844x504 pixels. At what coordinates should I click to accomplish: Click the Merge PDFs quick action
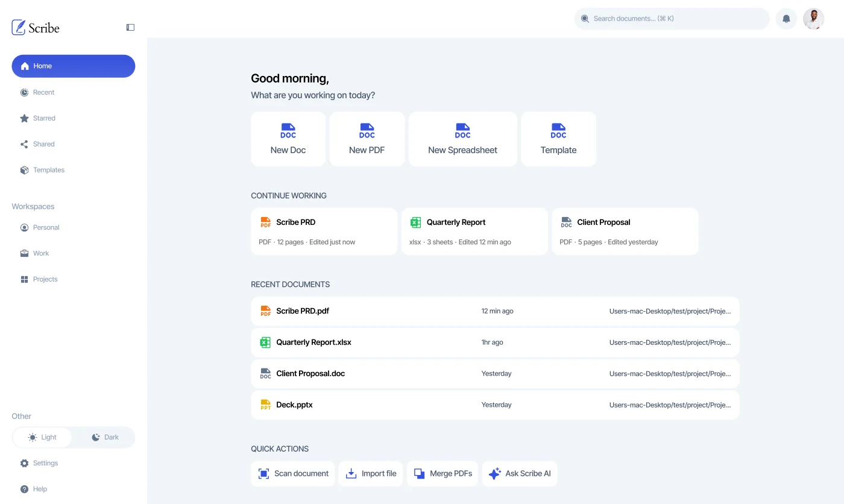(x=443, y=474)
